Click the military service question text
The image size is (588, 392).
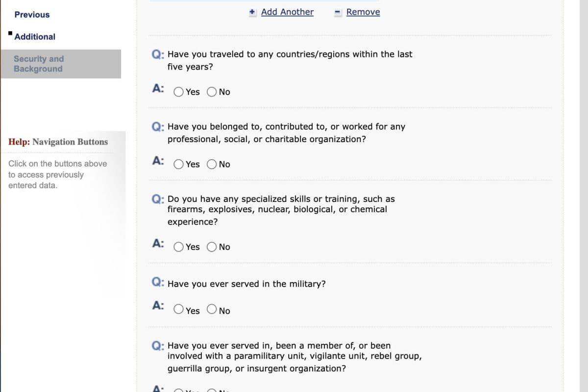pyautogui.click(x=246, y=284)
